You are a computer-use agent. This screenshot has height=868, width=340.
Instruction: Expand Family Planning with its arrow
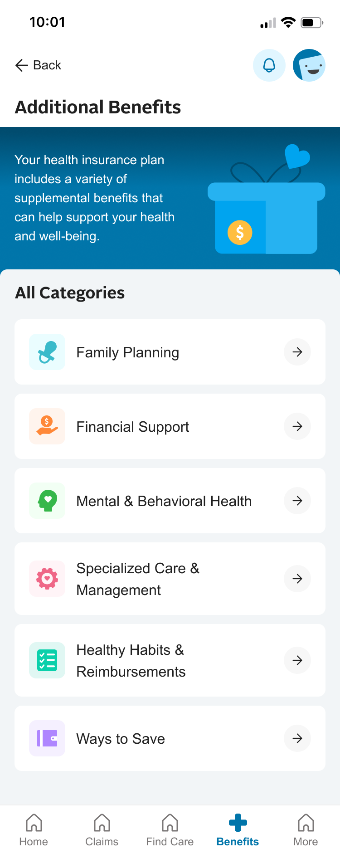(x=297, y=352)
